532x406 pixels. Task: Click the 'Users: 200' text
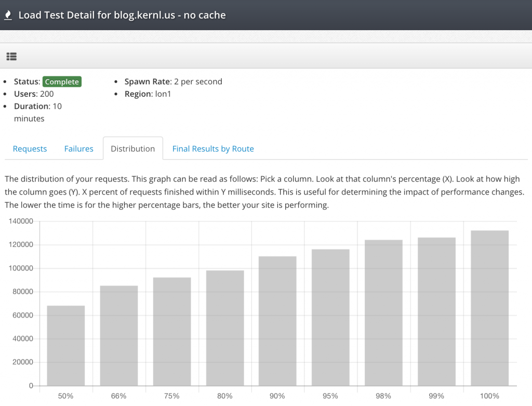[34, 94]
